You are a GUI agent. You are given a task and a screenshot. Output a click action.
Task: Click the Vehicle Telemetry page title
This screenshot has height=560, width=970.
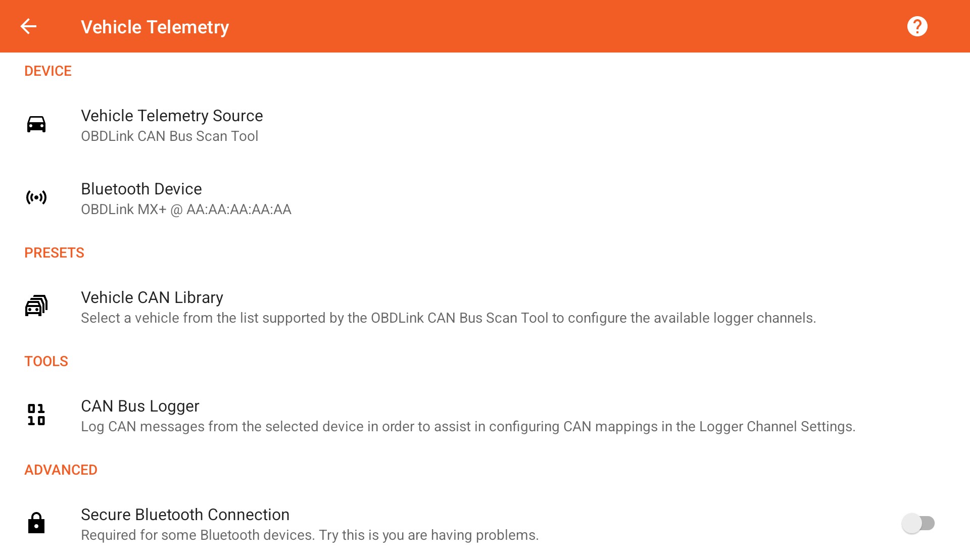[155, 27]
